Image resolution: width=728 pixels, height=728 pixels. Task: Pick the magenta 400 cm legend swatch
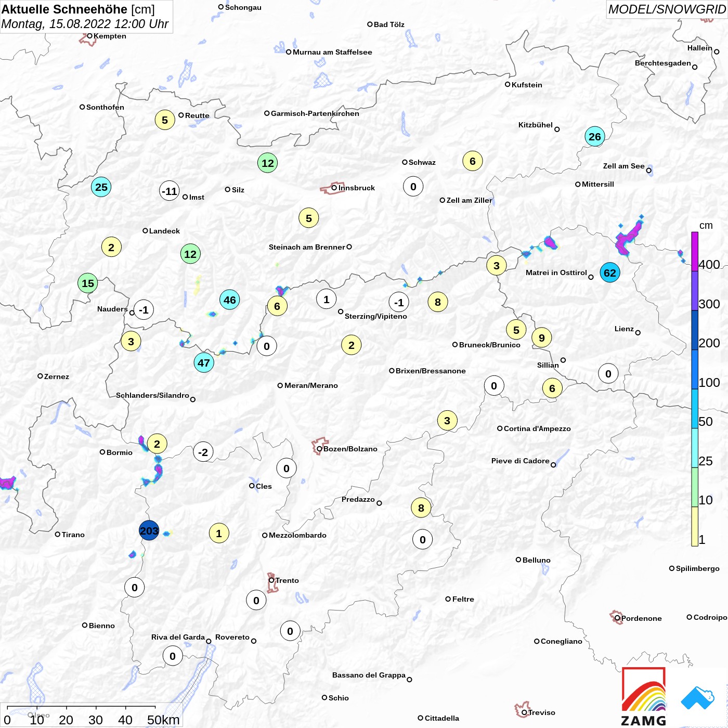695,251
